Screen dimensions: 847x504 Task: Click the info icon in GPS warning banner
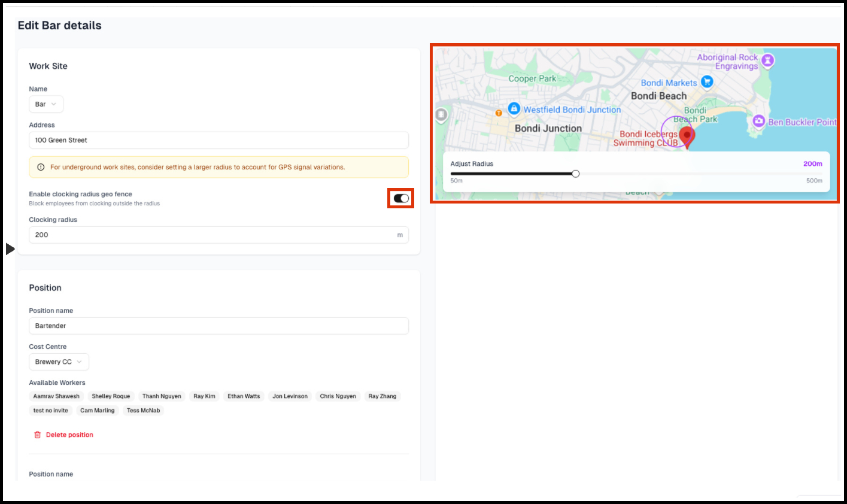(41, 167)
